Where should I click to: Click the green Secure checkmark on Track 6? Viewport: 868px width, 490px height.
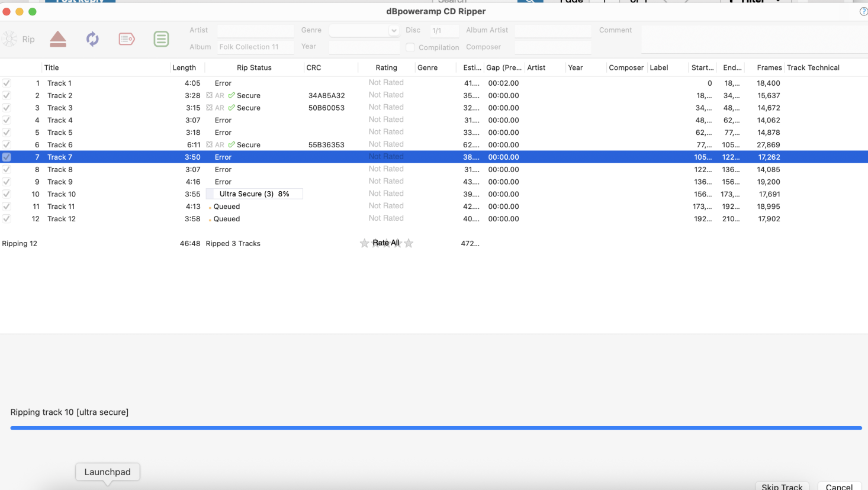click(x=232, y=145)
